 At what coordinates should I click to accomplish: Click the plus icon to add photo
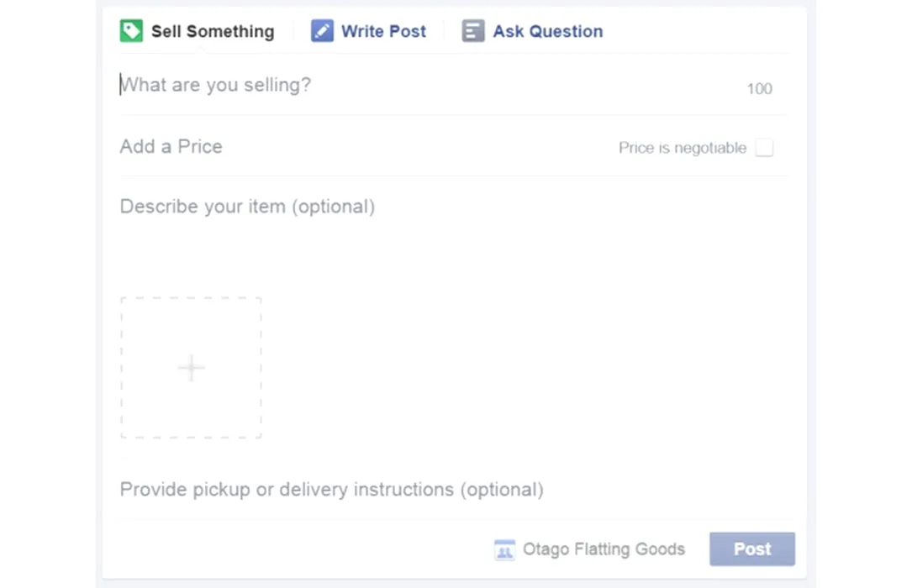coord(192,368)
